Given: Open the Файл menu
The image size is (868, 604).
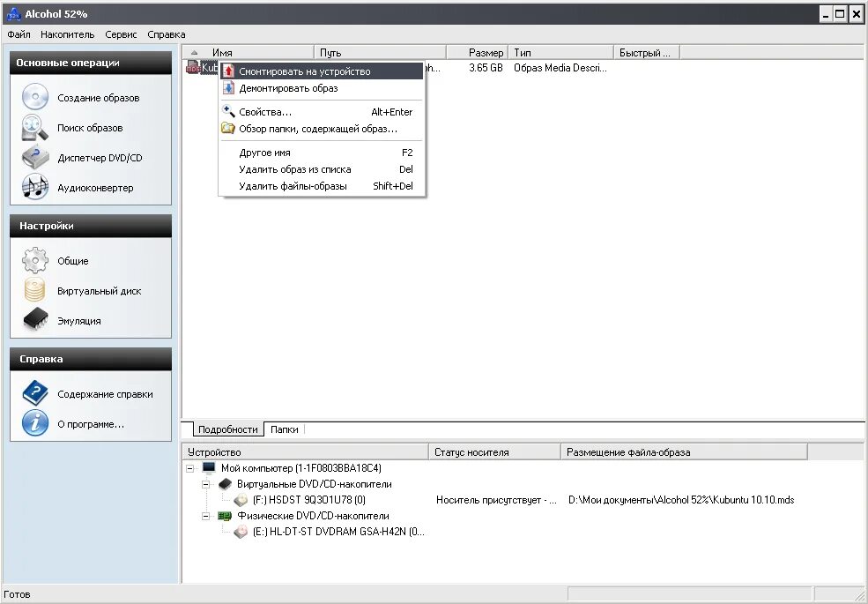Looking at the screenshot, I should 19,34.
